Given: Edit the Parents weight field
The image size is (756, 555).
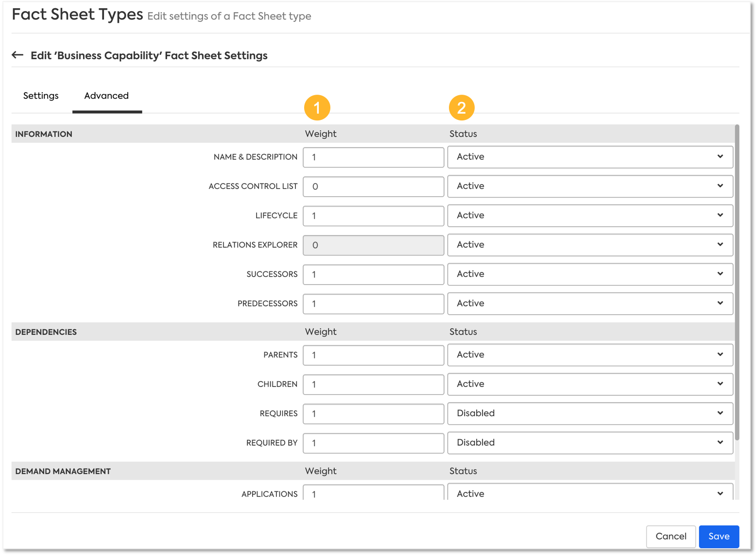Looking at the screenshot, I should click(373, 355).
